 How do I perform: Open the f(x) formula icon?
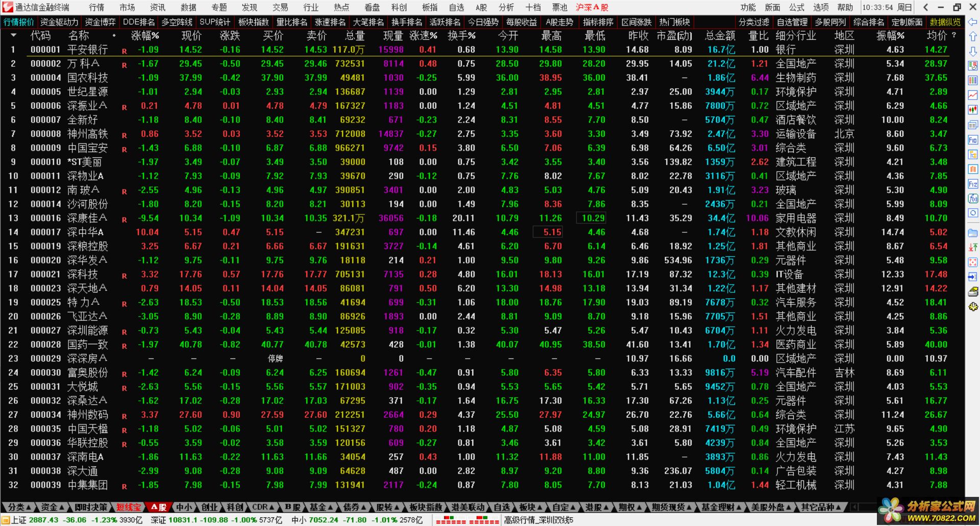point(973,198)
